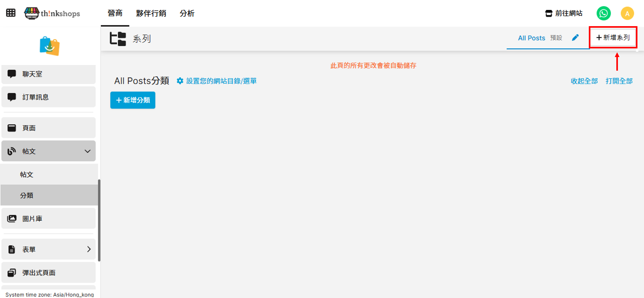Click the 圖片庫 gallery icon
The height and width of the screenshot is (298, 644).
pyautogui.click(x=12, y=218)
